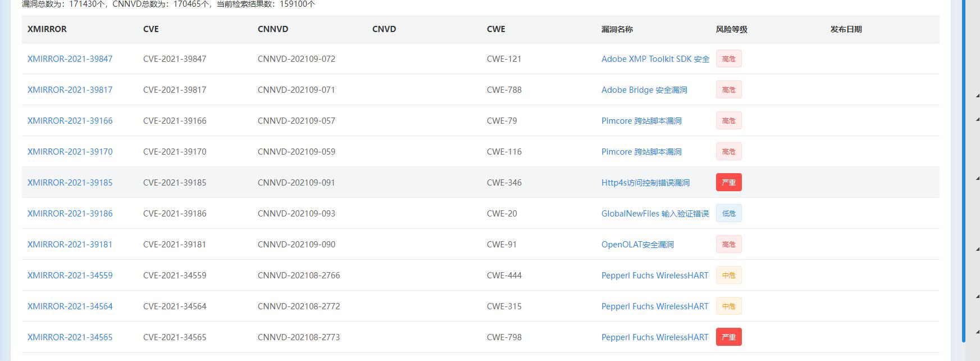This screenshot has width=980, height=361.
Task: Open the Adobe XMP Toolkit SDK vulnerability link
Action: (655, 59)
